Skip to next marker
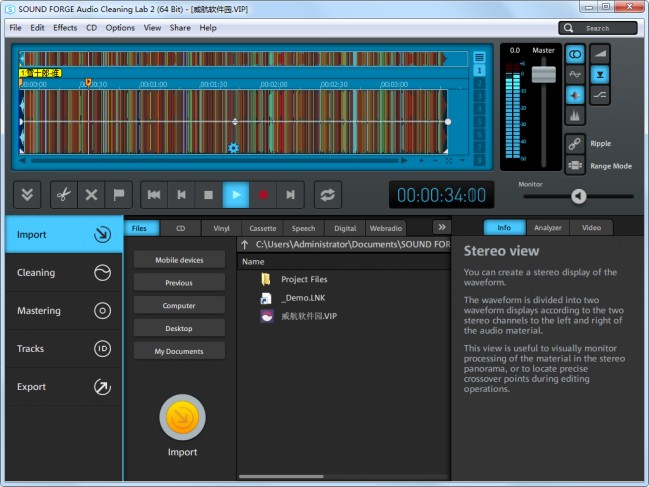Screen dimensions: 649x487 291,194
